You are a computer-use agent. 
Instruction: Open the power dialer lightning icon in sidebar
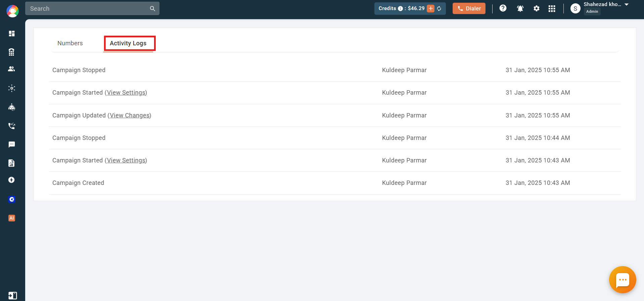tap(12, 180)
